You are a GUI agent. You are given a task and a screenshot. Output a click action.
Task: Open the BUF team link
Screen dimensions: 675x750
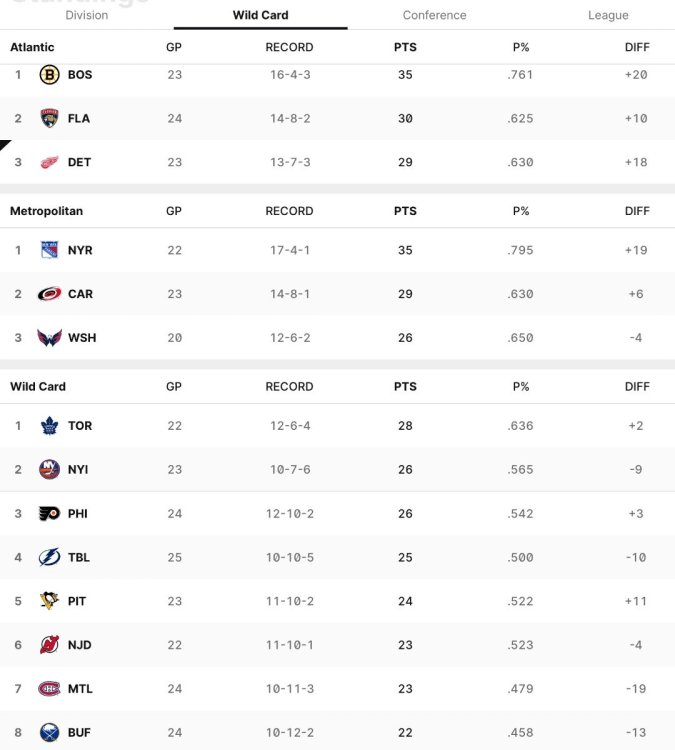pos(79,733)
